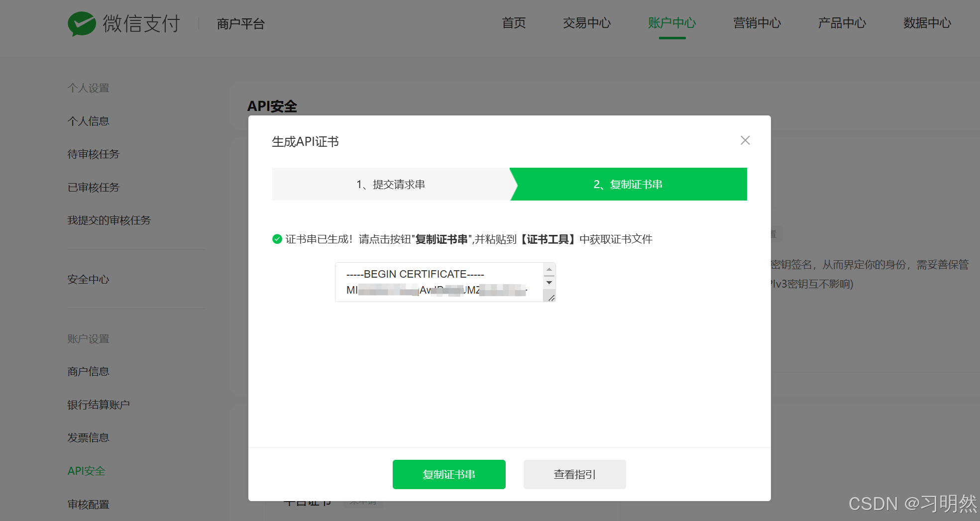Click the 个人设置 section label
The width and height of the screenshot is (980, 521).
point(89,88)
